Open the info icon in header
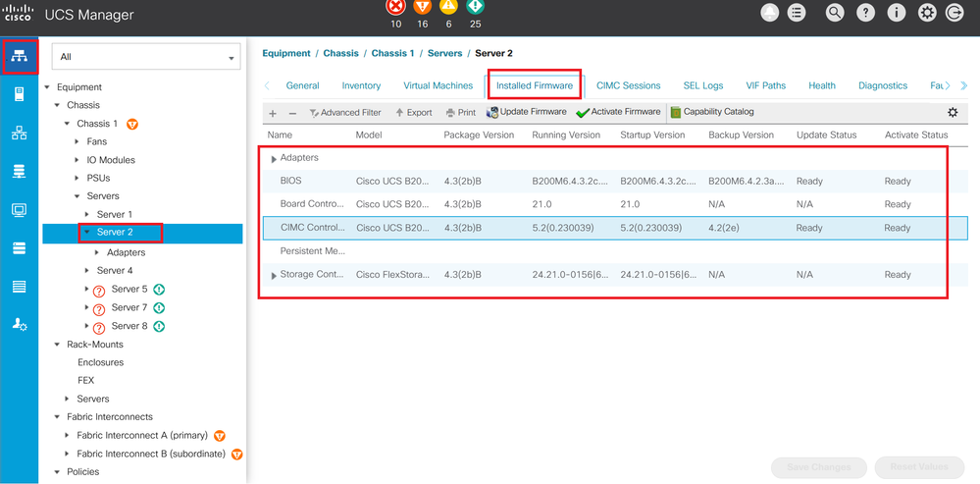Screen dimensions: 980x484 897,13
